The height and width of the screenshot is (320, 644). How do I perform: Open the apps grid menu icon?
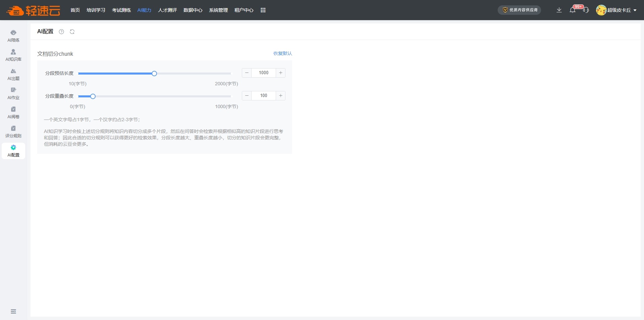(263, 10)
